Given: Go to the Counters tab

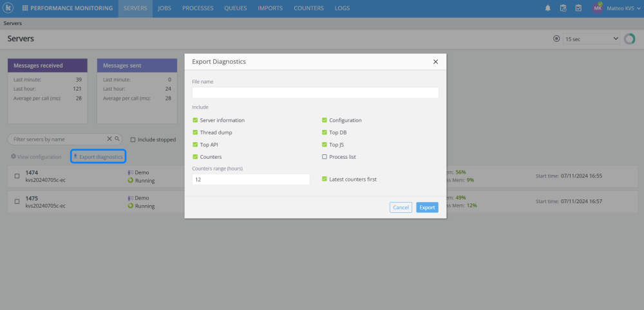Looking at the screenshot, I should point(308,8).
